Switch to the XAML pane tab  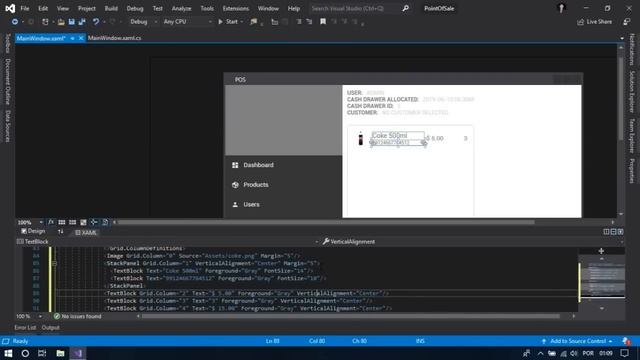tap(86, 232)
